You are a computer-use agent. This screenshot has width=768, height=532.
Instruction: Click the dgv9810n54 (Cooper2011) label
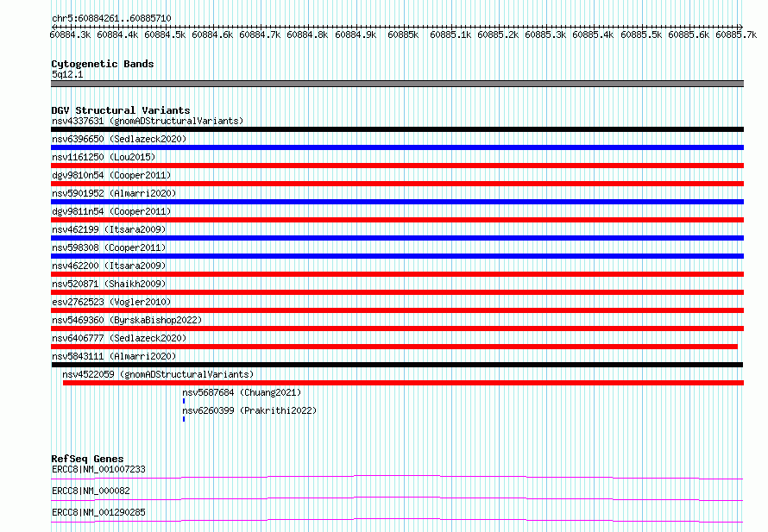pyautogui.click(x=111, y=175)
